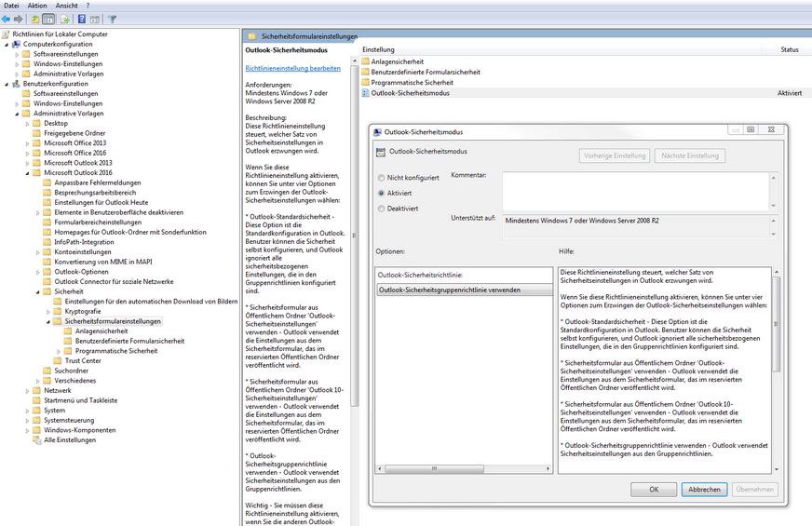The image size is (812, 526).
Task: Click the options pane right scroll arrow
Action: pyautogui.click(x=548, y=468)
